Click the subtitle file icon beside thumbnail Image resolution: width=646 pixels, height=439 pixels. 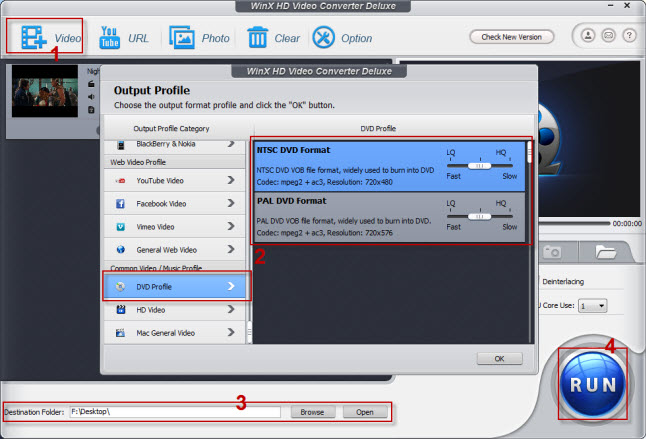tap(91, 110)
